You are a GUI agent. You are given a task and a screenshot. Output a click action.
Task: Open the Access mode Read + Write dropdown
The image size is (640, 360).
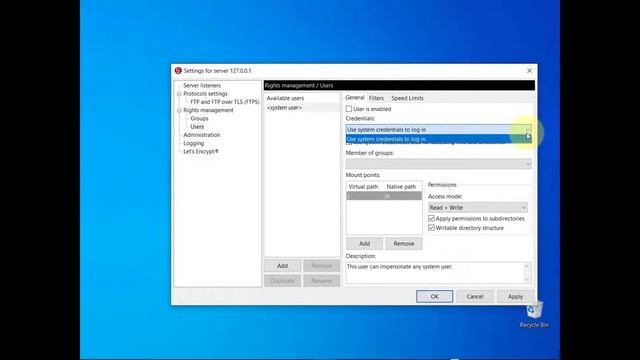tap(478, 208)
